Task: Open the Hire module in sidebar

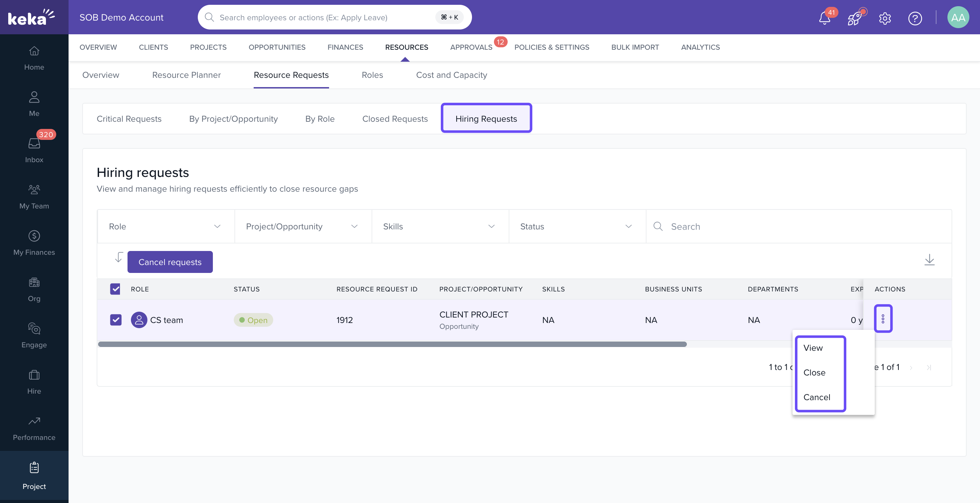Action: [x=34, y=382]
